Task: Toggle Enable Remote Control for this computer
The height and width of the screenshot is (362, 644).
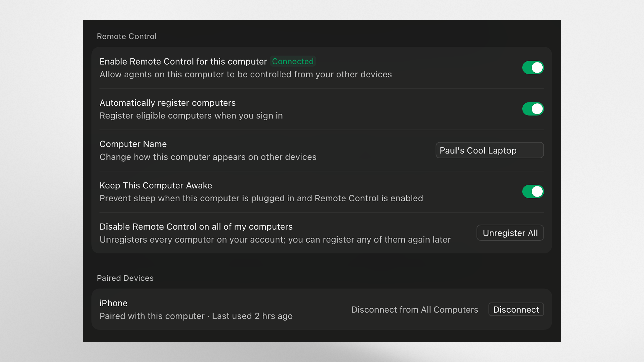Action: [533, 67]
